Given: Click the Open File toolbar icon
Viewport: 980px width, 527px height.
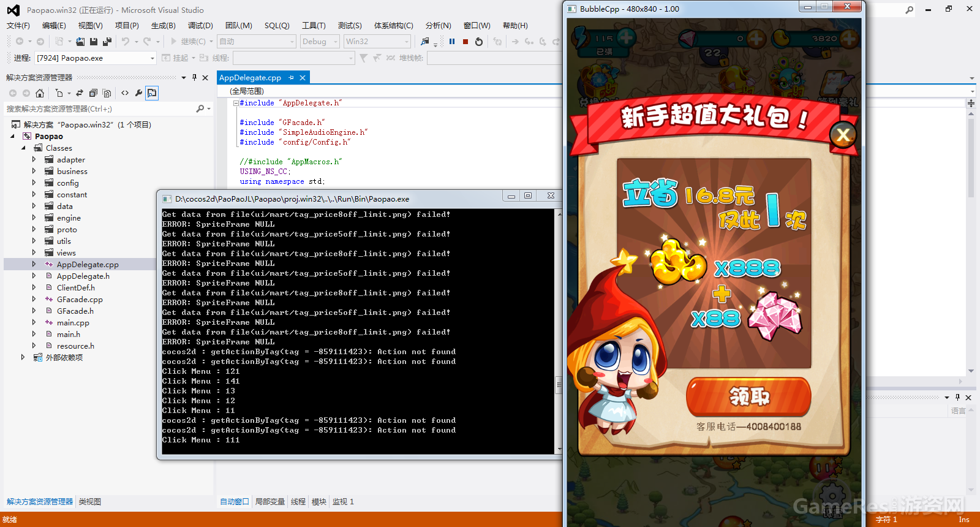Looking at the screenshot, I should [80, 42].
